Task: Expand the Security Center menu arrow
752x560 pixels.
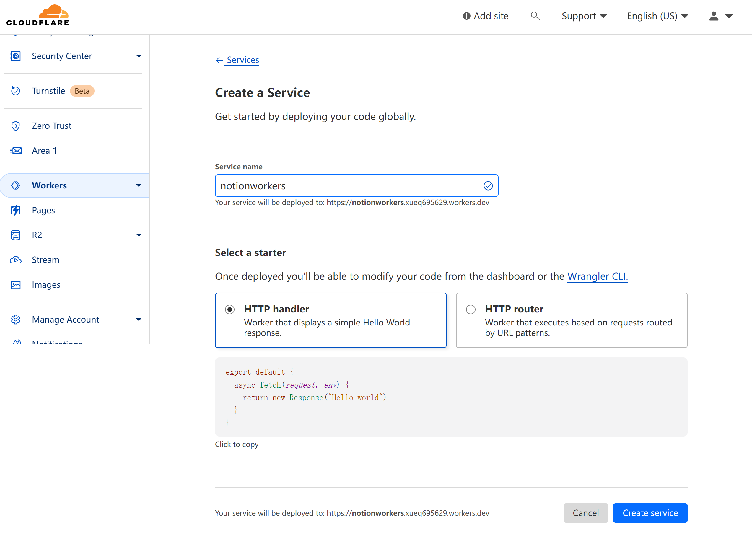Action: pyautogui.click(x=139, y=56)
